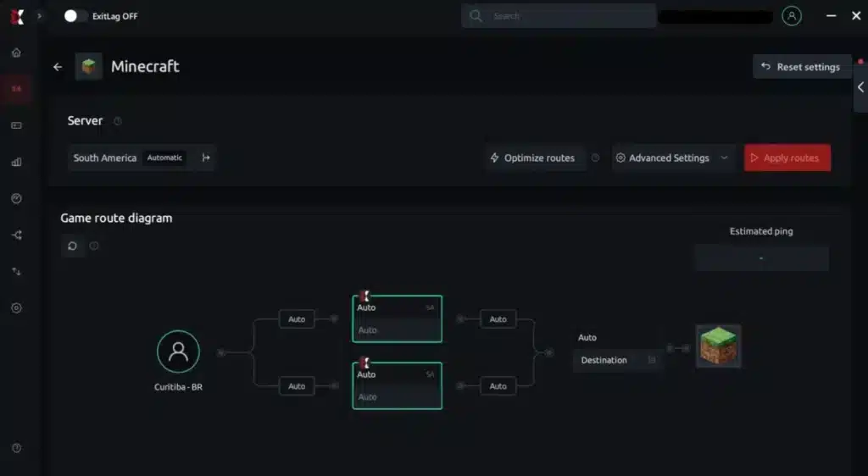Toggle the ExitLag OFF switch
Screen dimensions: 868x476
coord(75,16)
